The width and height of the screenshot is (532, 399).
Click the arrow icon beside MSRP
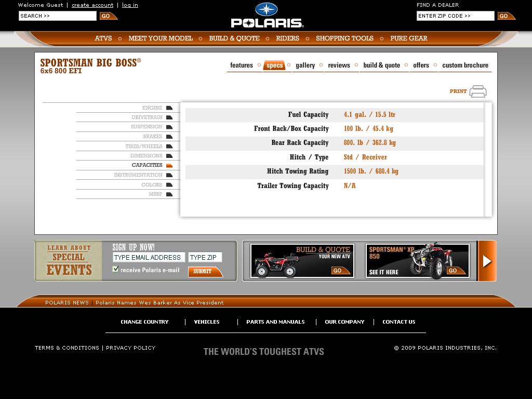169,194
